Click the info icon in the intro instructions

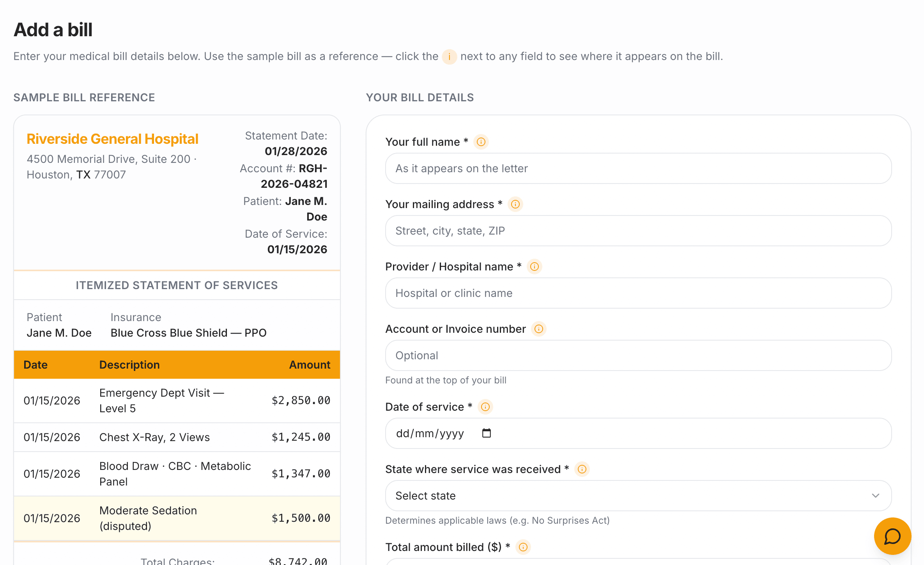(x=450, y=57)
